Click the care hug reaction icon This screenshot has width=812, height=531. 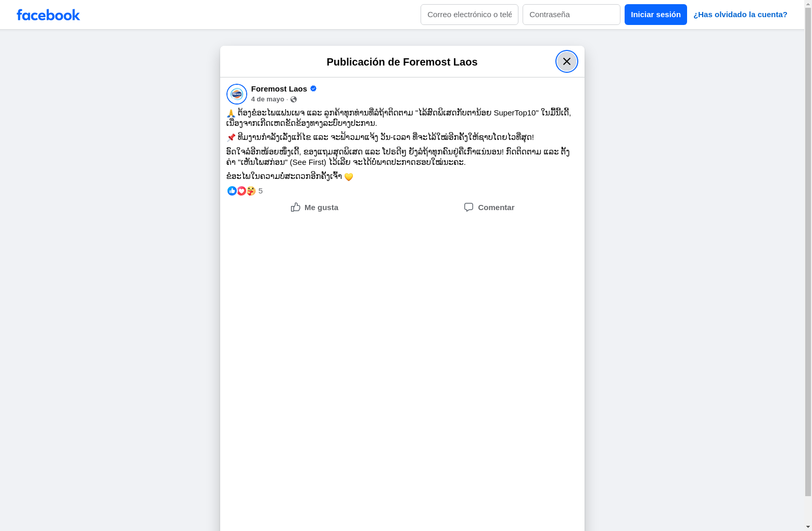(251, 191)
